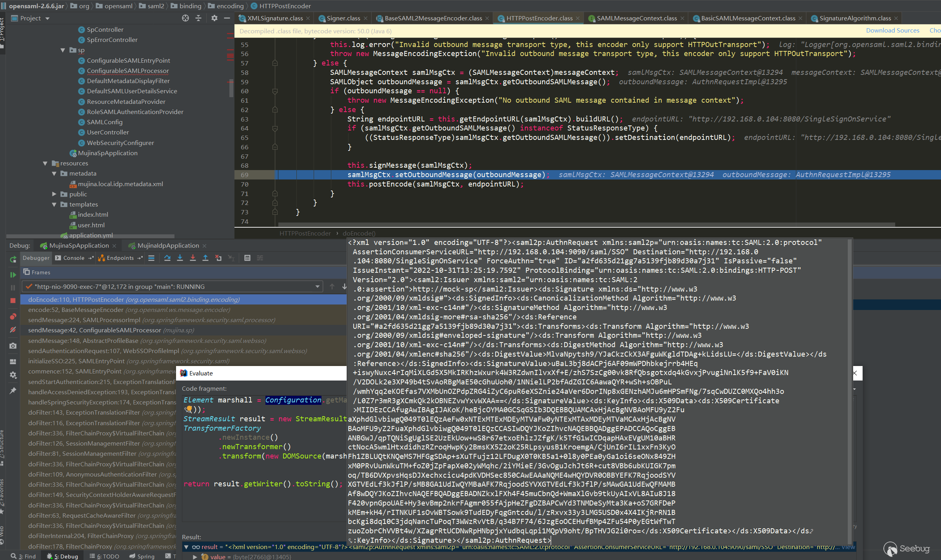Viewport: 941px width, 560px height.
Task: Click the green Resume Program icon
Action: tap(13, 275)
